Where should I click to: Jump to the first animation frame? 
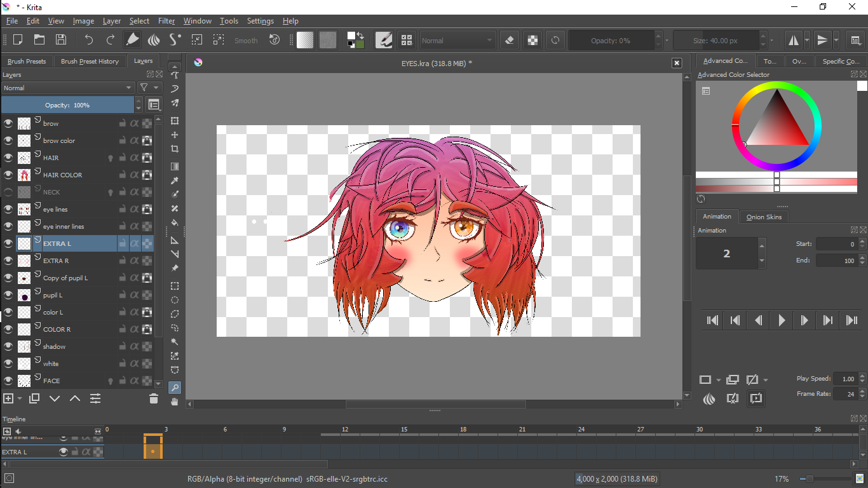click(713, 321)
